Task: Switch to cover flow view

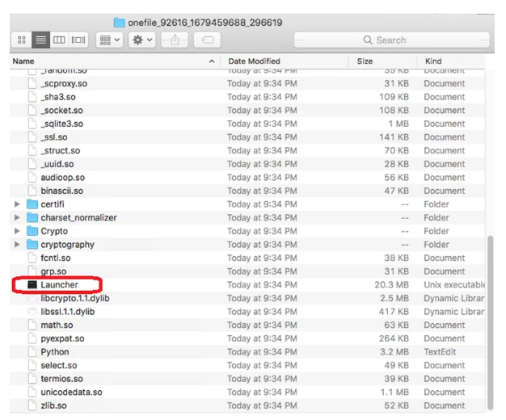Action: click(78, 40)
